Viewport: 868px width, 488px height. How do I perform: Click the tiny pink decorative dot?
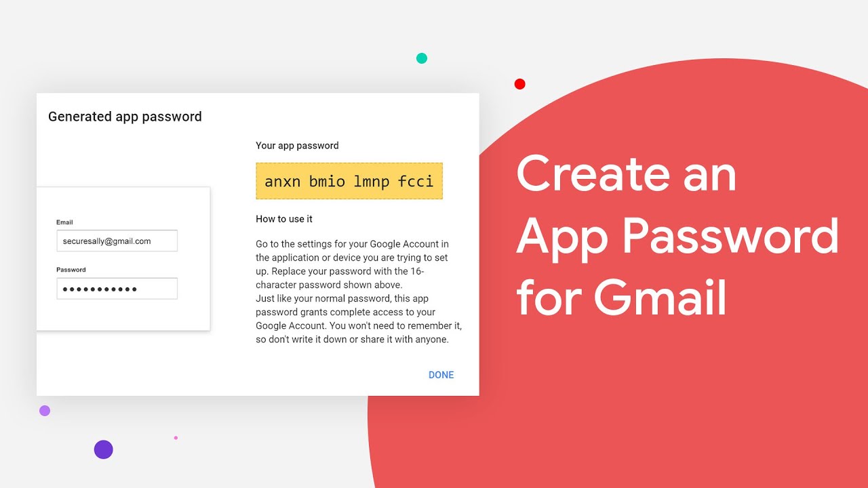point(176,438)
